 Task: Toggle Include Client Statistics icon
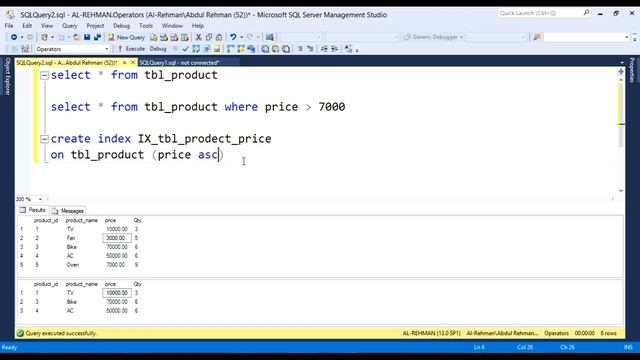pos(251,49)
